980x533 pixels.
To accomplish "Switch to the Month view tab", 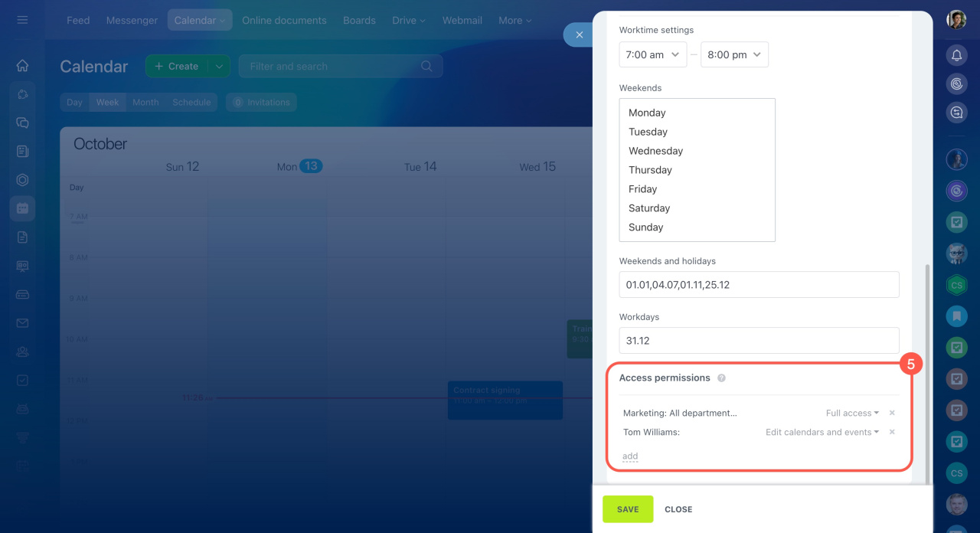I will 145,103.
